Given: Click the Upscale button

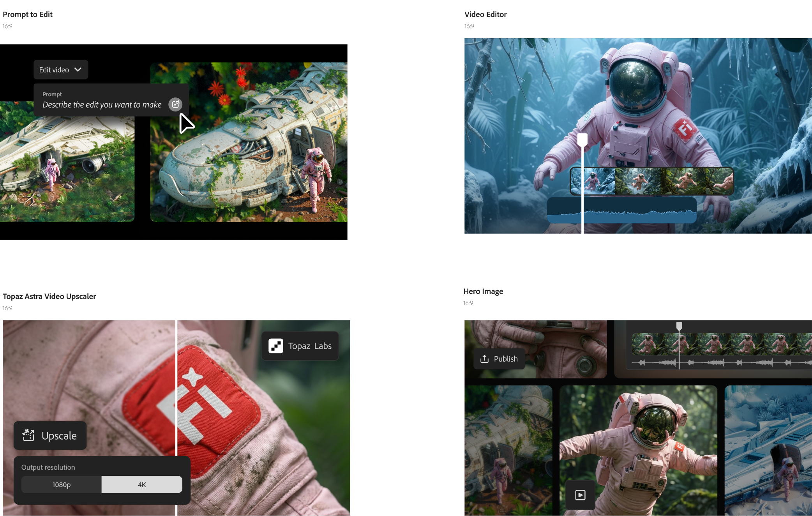Looking at the screenshot, I should pyautogui.click(x=50, y=435).
